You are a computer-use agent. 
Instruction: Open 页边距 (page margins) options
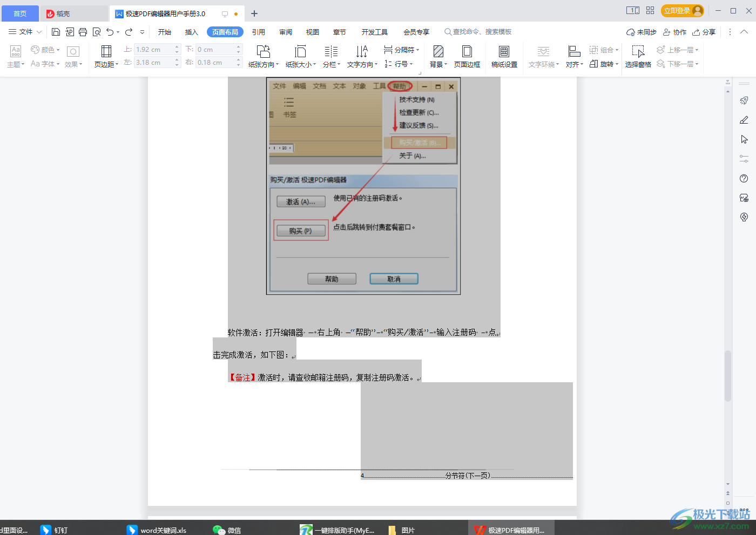pyautogui.click(x=106, y=56)
